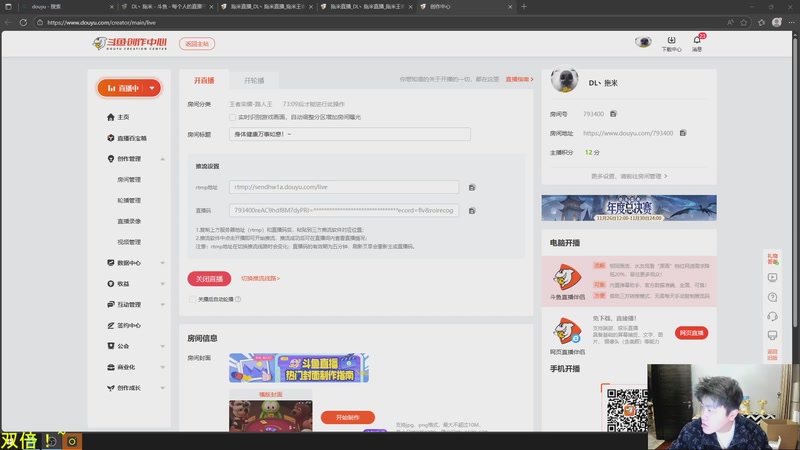Switch to the 开轮播 tab
The image size is (800, 450).
(254, 81)
